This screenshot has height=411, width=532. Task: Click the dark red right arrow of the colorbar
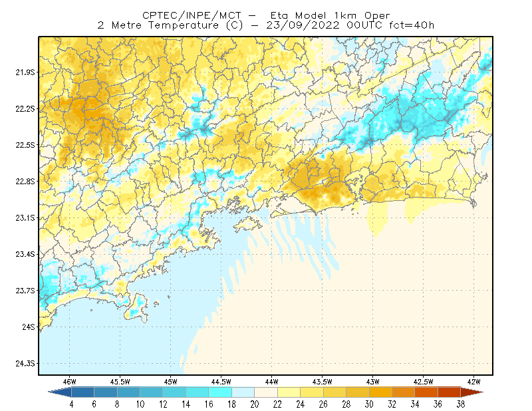(x=472, y=392)
